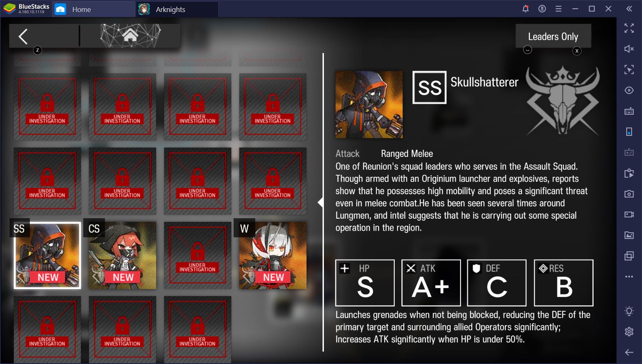Switch to the Arknights tab

point(177,9)
